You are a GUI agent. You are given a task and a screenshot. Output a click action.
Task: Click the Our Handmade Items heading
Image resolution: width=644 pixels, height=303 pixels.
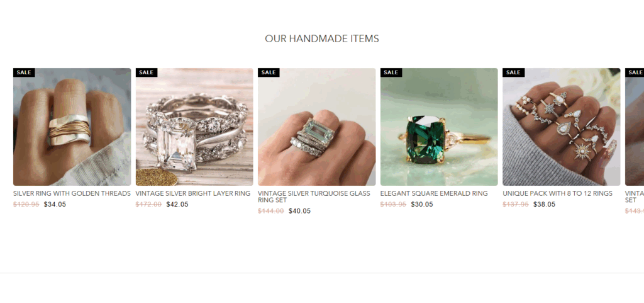point(322,38)
